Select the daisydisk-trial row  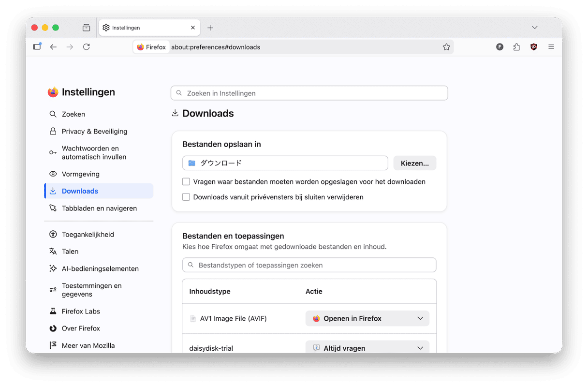click(309, 344)
